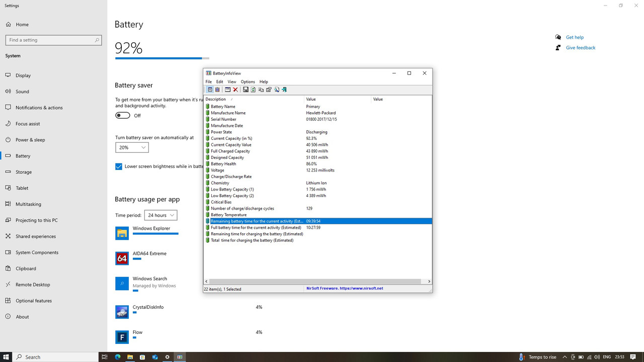
Task: Click the floppy disk Save toolbar icon
Action: point(246,89)
